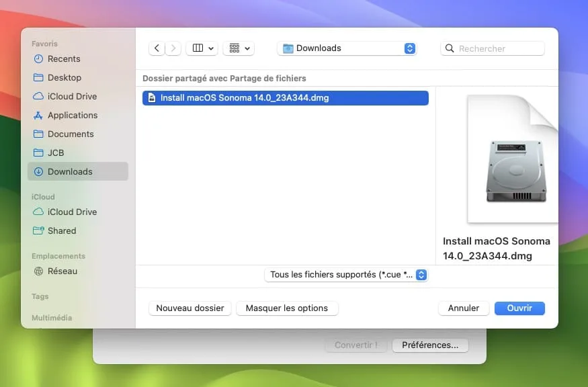Select Recents in the sidebar
The height and width of the screenshot is (387, 588).
point(78,59)
